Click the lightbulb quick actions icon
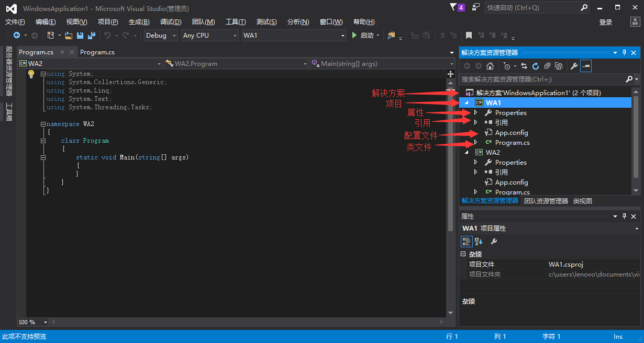Image resolution: width=644 pixels, height=343 pixels. pos(31,74)
